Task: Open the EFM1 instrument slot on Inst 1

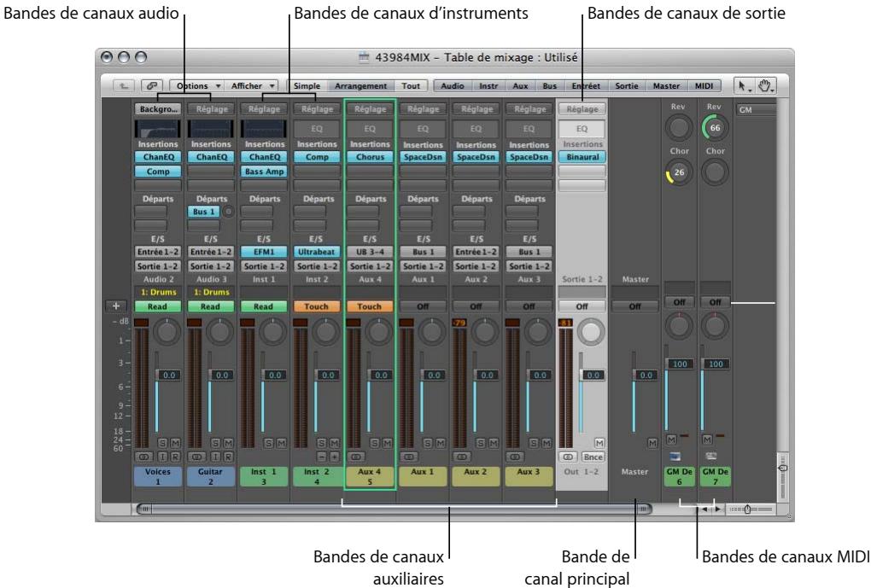Action: pos(264,252)
